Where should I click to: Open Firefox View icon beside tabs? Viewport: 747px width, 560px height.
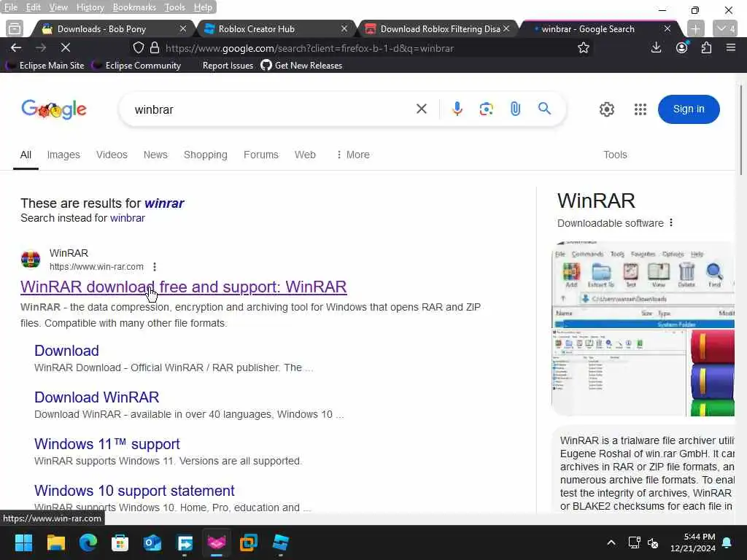tap(15, 28)
